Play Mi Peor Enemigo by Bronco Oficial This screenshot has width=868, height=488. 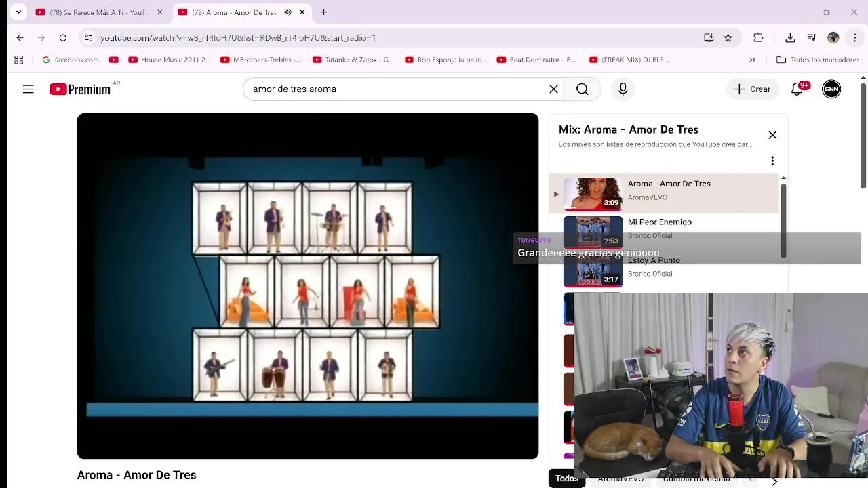[664, 231]
